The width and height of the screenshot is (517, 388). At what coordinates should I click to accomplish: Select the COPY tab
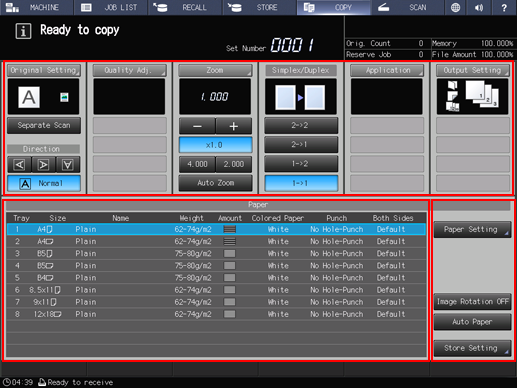click(334, 7)
